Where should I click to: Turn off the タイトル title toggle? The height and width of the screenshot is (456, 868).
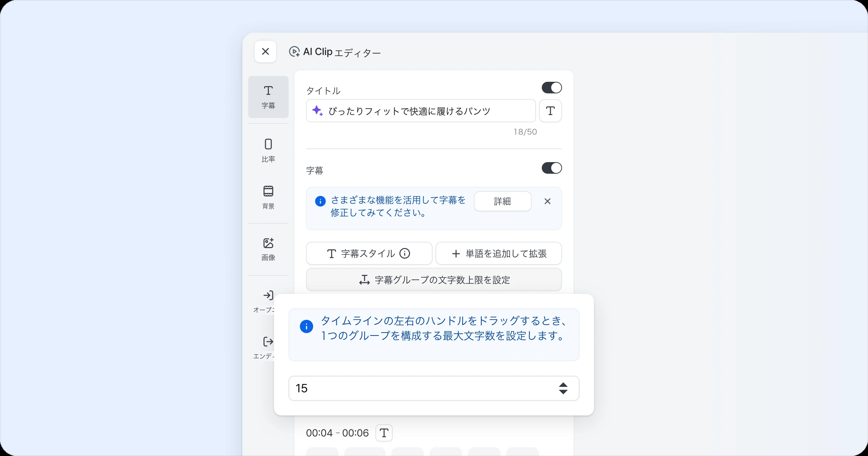pos(552,88)
